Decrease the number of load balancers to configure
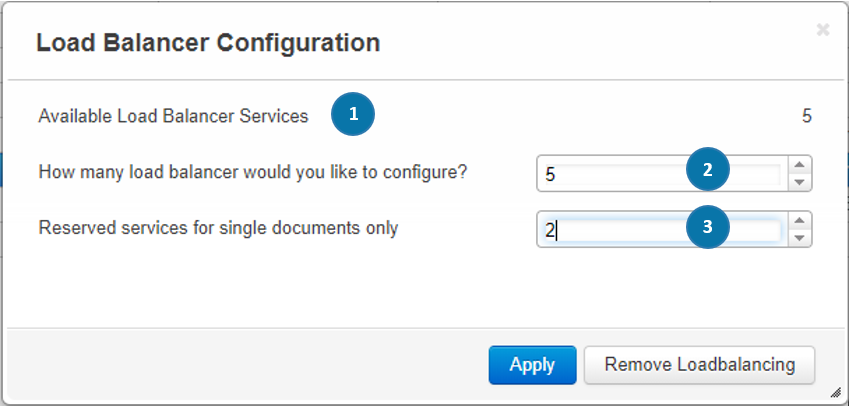850x406 pixels. point(799,182)
